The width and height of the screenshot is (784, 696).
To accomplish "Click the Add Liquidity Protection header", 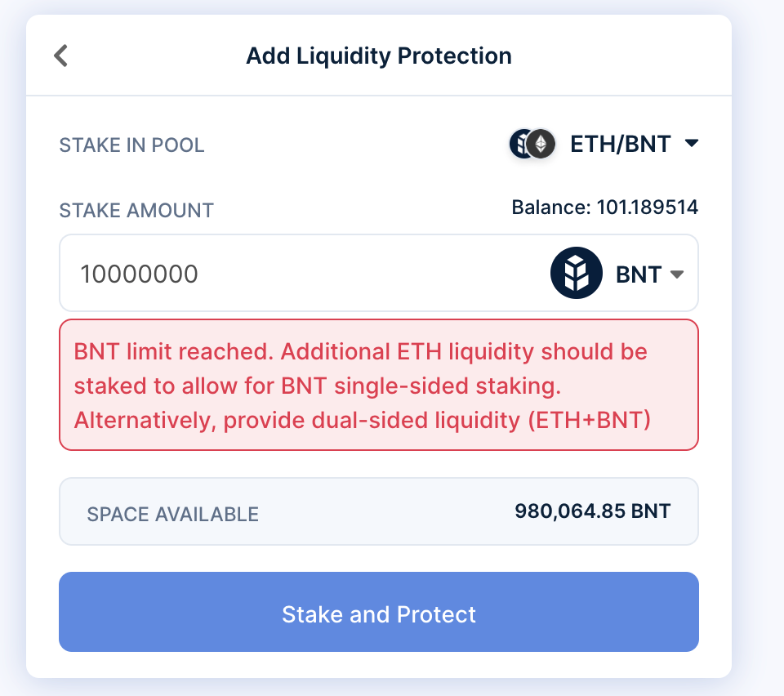I will [x=379, y=56].
